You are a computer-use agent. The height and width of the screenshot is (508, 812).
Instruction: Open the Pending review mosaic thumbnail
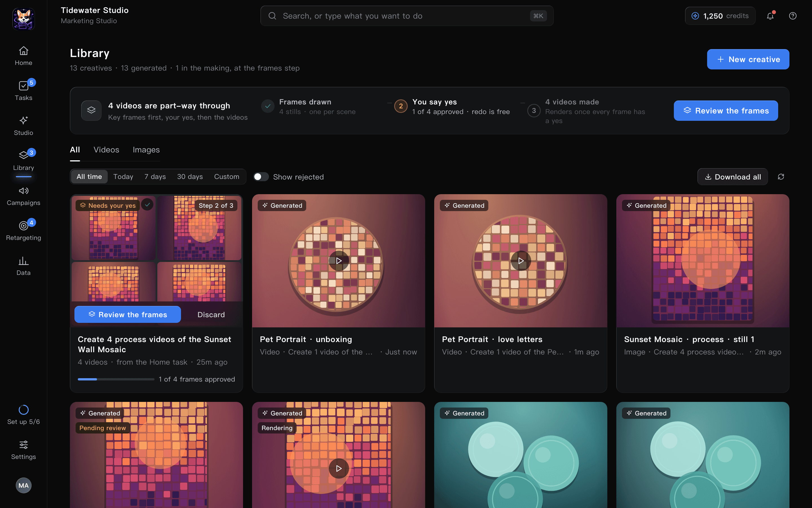pos(156,455)
